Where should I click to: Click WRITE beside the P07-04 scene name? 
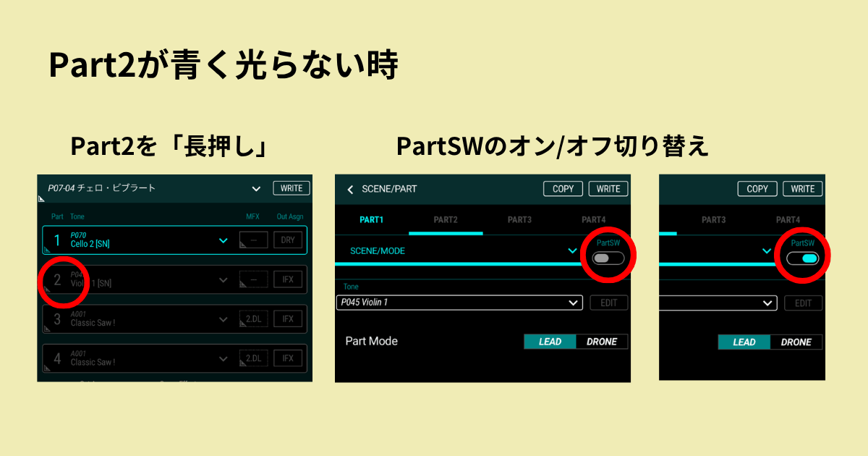pyautogui.click(x=292, y=188)
